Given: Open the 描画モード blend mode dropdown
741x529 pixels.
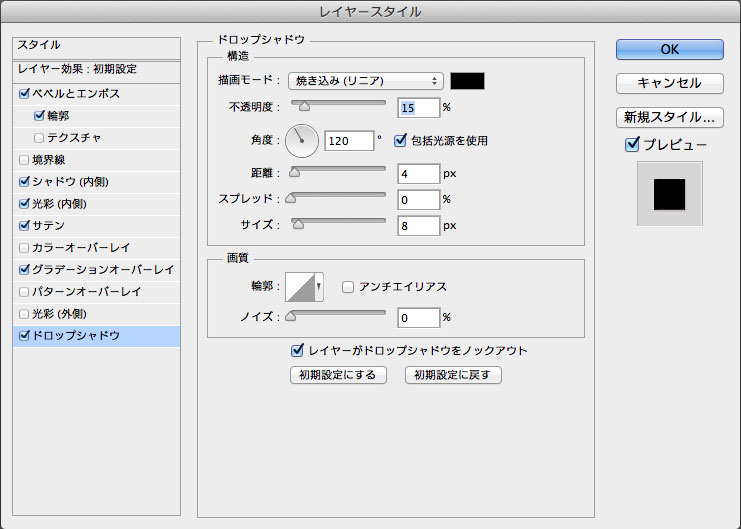Looking at the screenshot, I should tap(365, 81).
